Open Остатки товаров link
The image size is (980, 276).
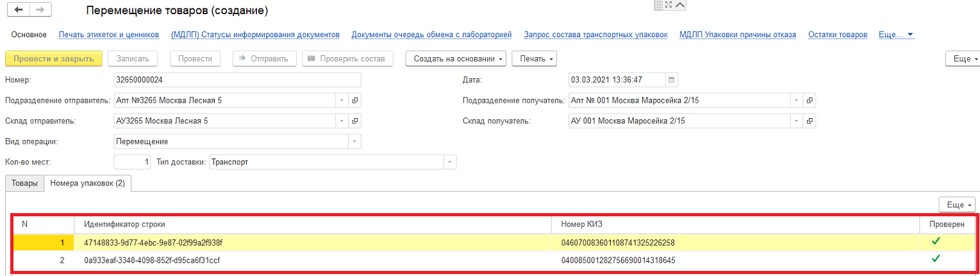(837, 34)
